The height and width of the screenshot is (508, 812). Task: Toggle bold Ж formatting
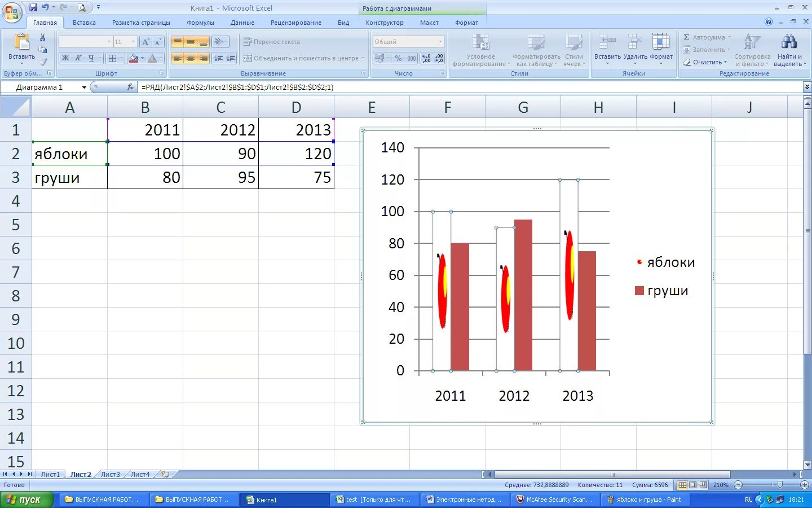point(65,58)
